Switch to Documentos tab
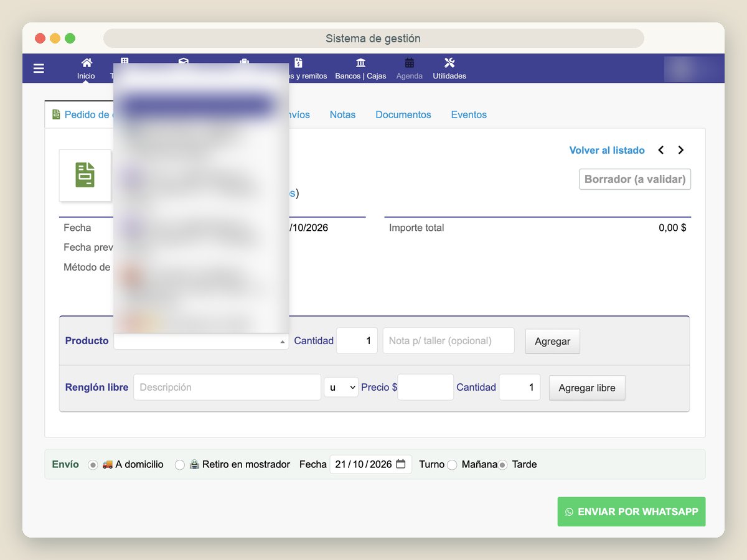747x560 pixels. (x=403, y=114)
